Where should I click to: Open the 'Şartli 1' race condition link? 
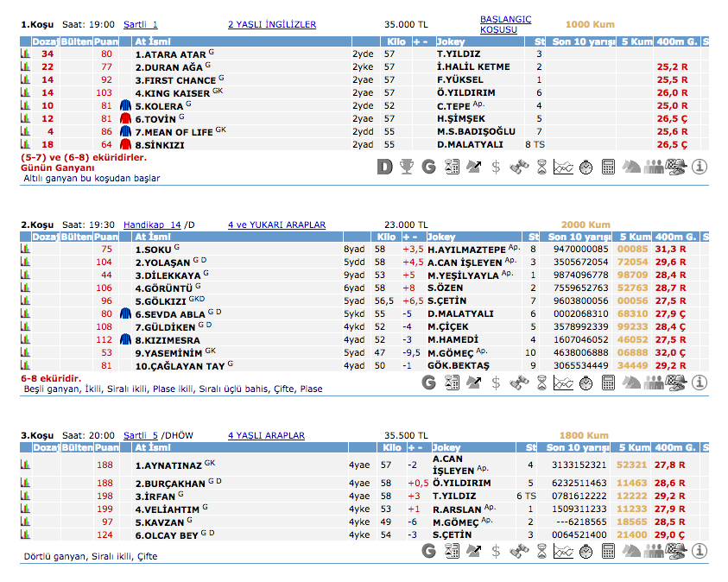tap(141, 25)
